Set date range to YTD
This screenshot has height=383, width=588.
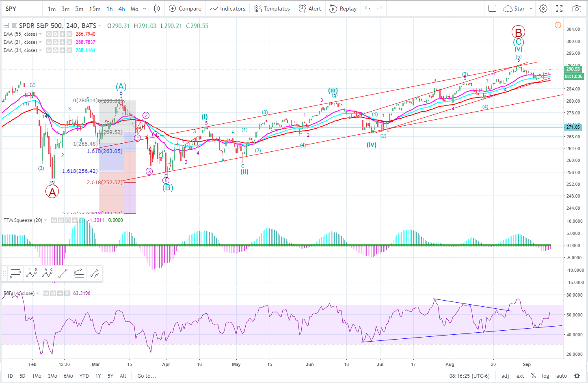[x=84, y=376]
